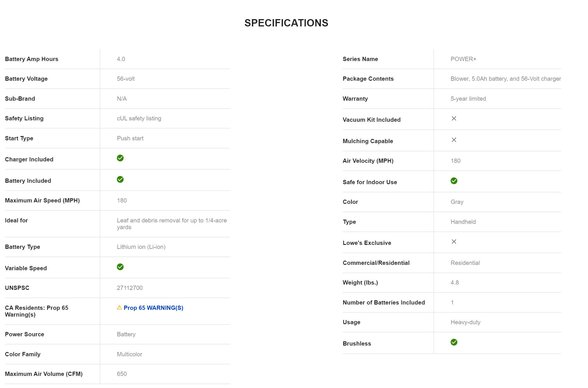Click the Vacuum Kit Included X icon
This screenshot has width=588, height=388.
[454, 118]
